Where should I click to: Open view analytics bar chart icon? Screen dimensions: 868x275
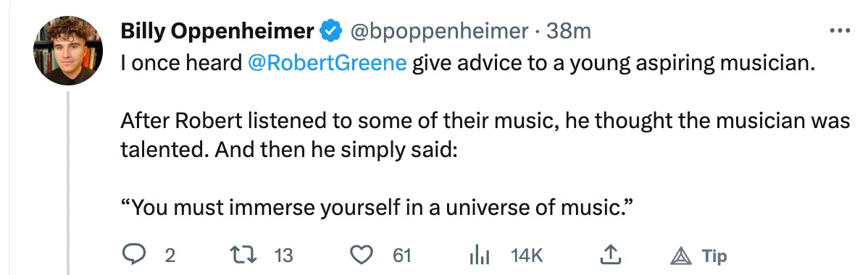point(479,255)
